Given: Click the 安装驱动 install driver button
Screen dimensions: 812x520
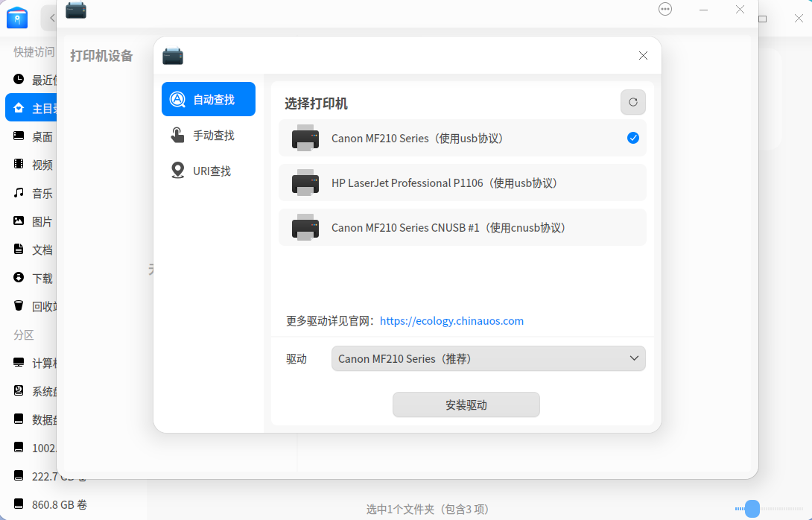Looking at the screenshot, I should [x=466, y=405].
